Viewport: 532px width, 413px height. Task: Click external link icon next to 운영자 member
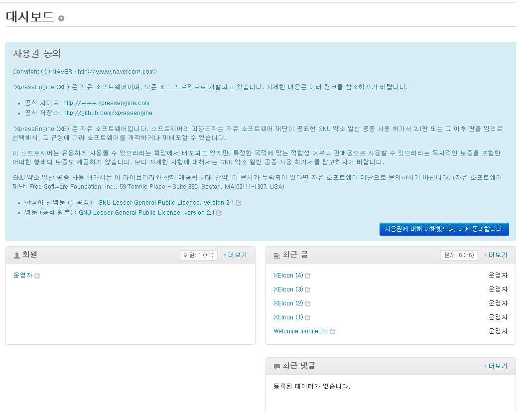coord(37,275)
